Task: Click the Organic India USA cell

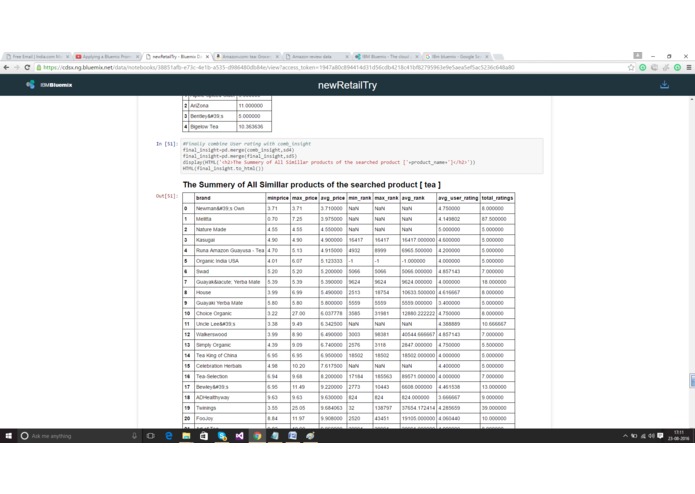Action: (230, 261)
